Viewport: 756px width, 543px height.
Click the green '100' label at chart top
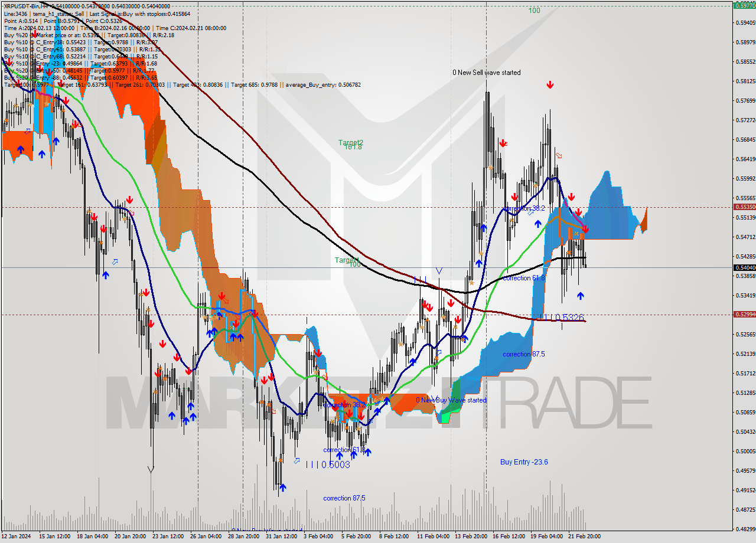[534, 11]
